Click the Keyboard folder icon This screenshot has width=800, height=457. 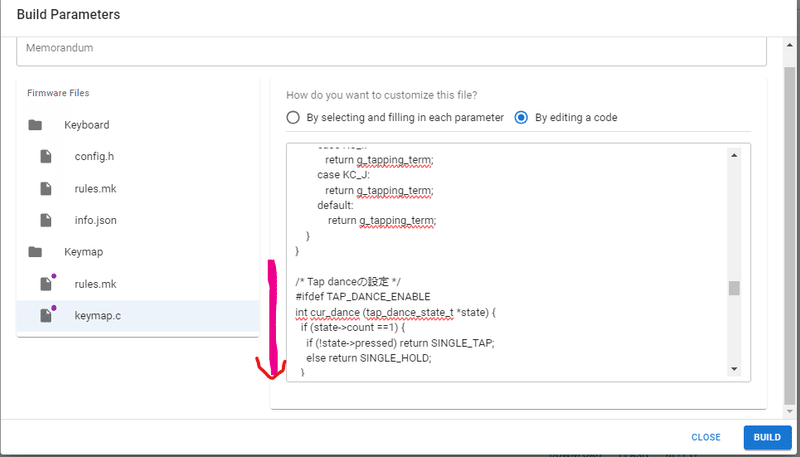tap(36, 125)
